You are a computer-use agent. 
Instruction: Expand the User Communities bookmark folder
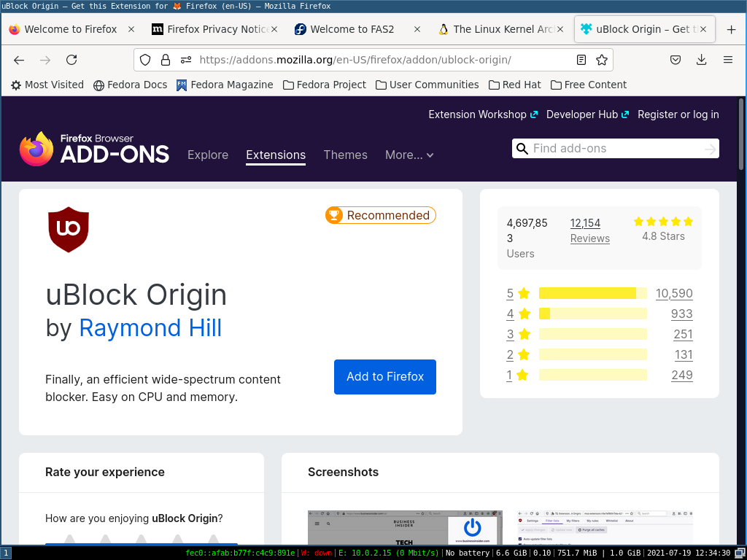click(427, 85)
